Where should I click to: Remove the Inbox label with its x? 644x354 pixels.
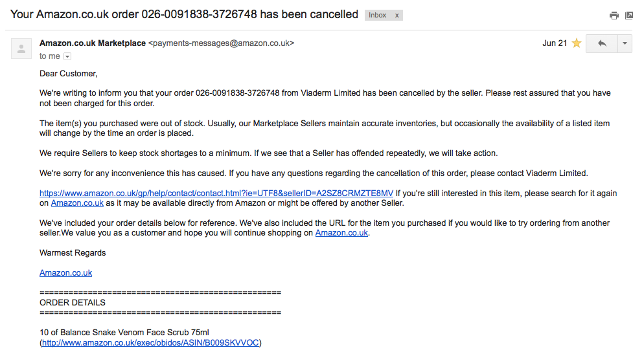397,15
